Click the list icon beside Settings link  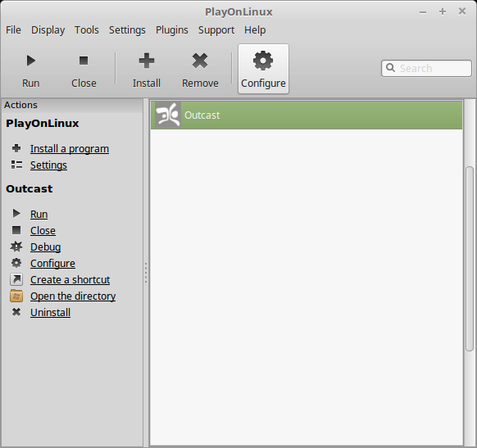pyautogui.click(x=16, y=165)
